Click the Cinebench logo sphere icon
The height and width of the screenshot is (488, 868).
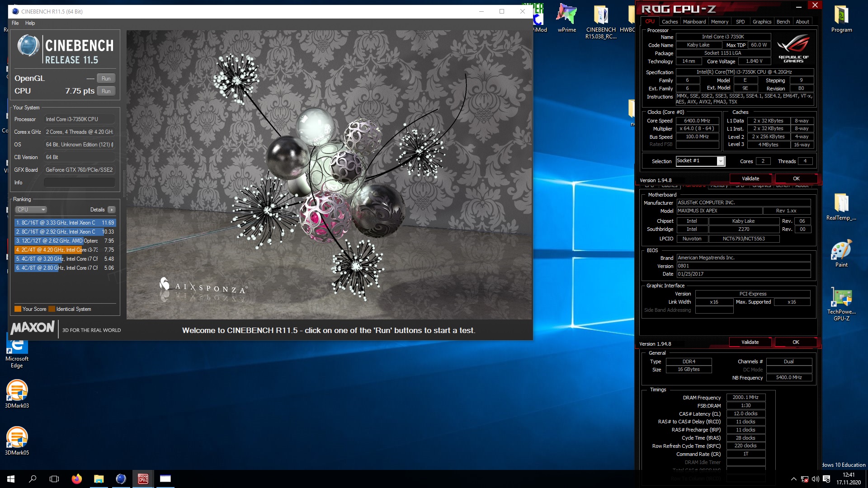28,46
